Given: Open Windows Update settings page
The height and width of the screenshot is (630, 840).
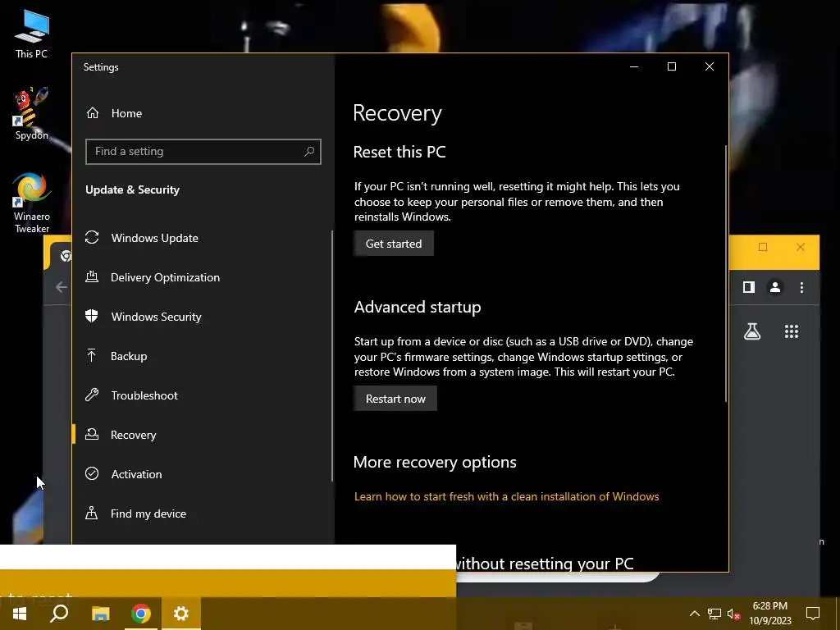Looking at the screenshot, I should [155, 238].
